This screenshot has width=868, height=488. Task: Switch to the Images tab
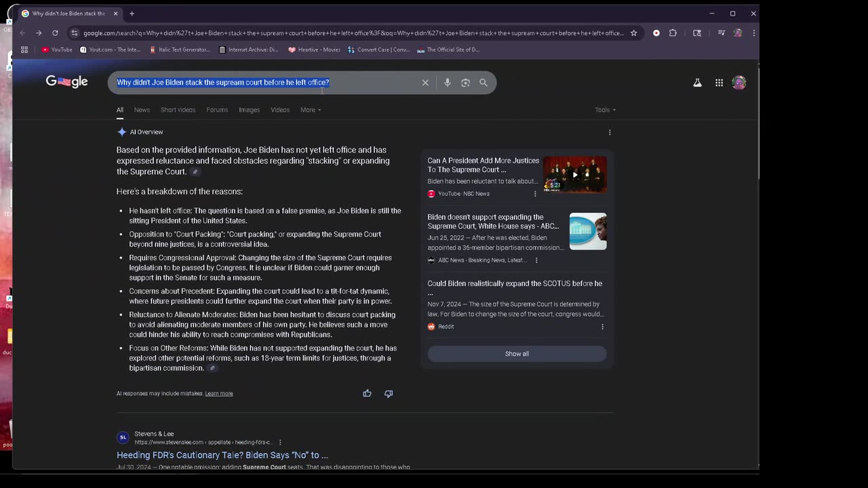pyautogui.click(x=249, y=110)
